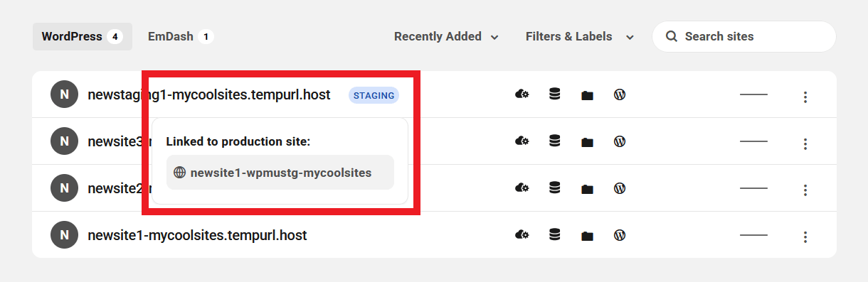The image size is (868, 282).
Task: Click the N avatar for newsite1-mycoolsites
Action: pyautogui.click(x=64, y=234)
